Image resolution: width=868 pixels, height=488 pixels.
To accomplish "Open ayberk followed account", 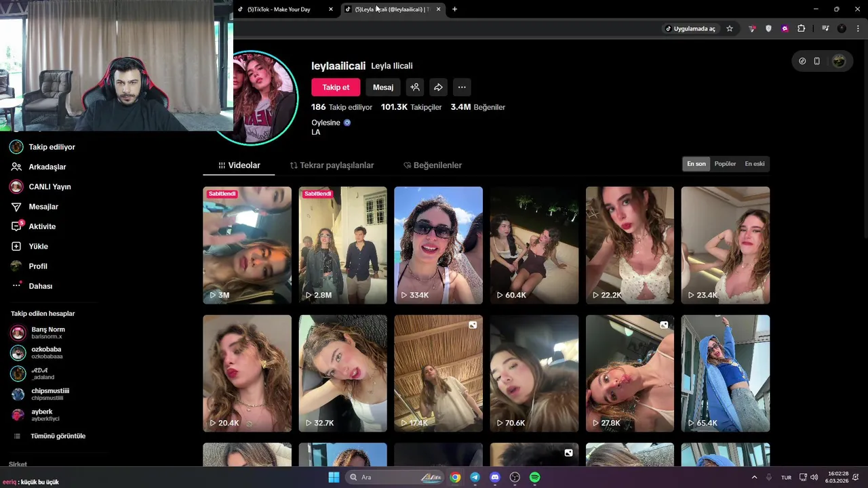I will click(x=34, y=415).
